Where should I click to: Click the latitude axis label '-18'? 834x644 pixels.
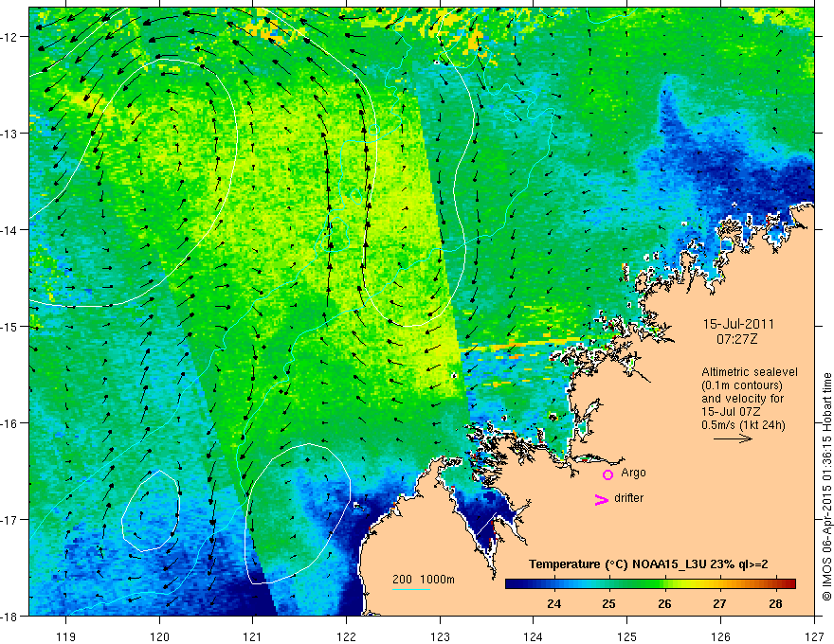(9, 617)
